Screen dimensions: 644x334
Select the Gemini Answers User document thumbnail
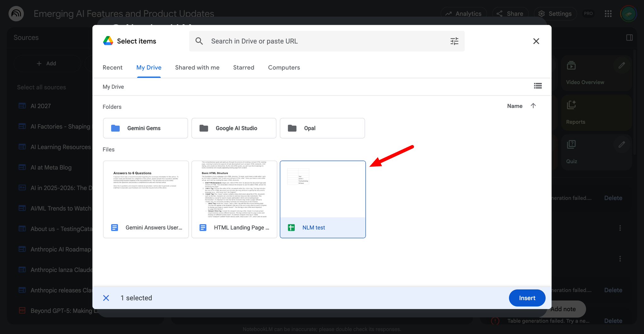(146, 199)
